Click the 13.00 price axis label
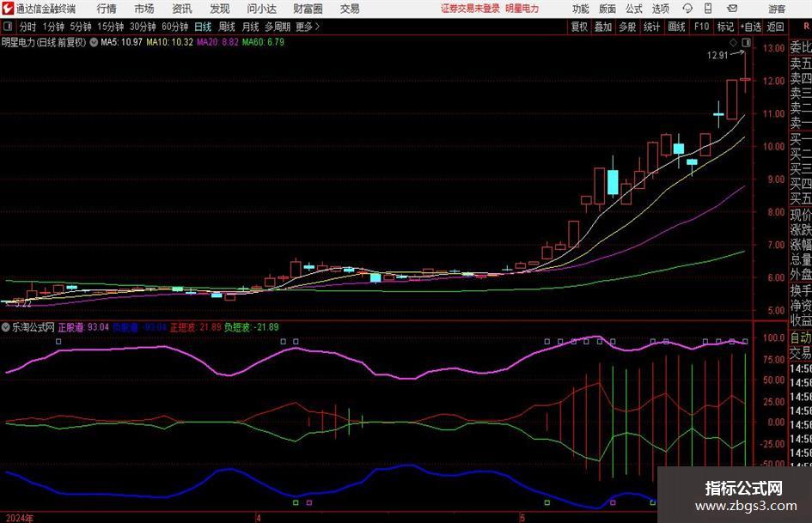 pos(773,48)
